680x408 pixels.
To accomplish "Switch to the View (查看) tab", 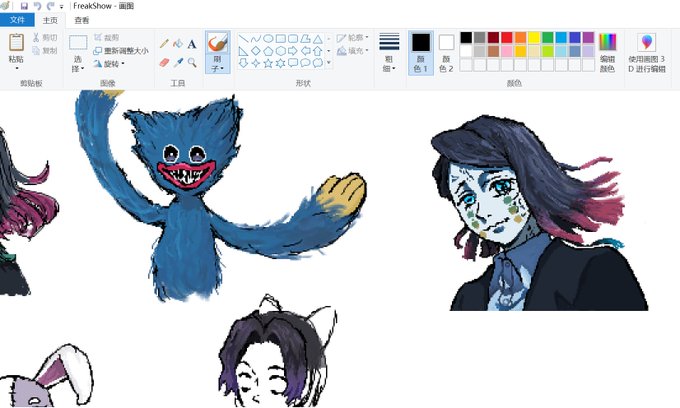I will click(x=82, y=20).
